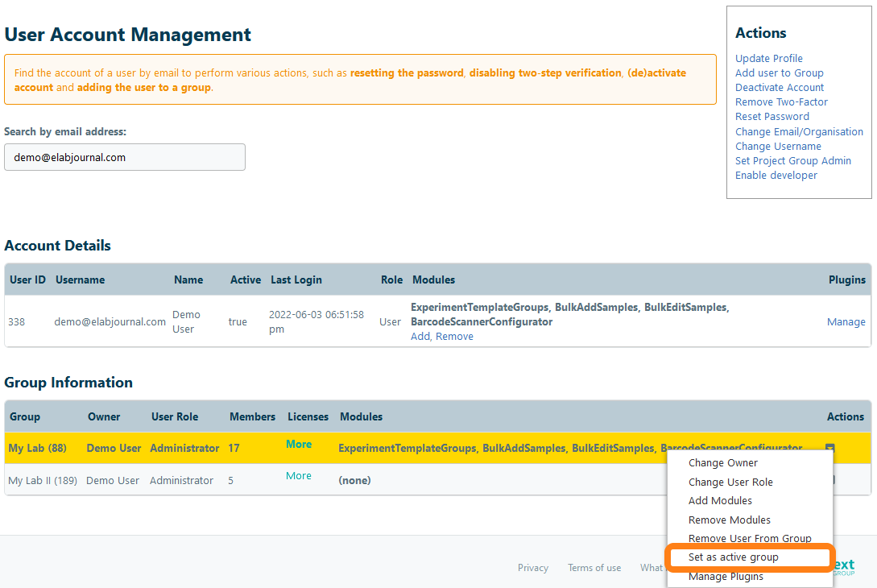Choose 'Change Owner' from the dropdown menu
Image resolution: width=877 pixels, height=588 pixels.
click(722, 463)
